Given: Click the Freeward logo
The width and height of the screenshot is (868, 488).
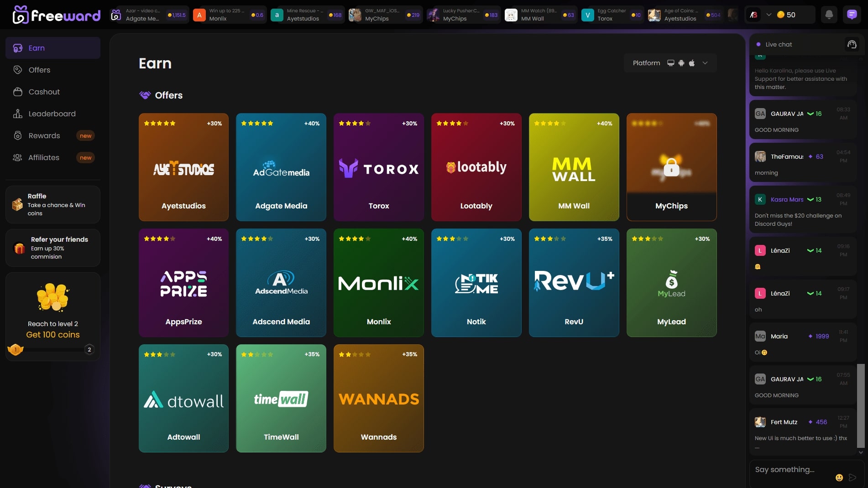Looking at the screenshot, I should tap(56, 15).
